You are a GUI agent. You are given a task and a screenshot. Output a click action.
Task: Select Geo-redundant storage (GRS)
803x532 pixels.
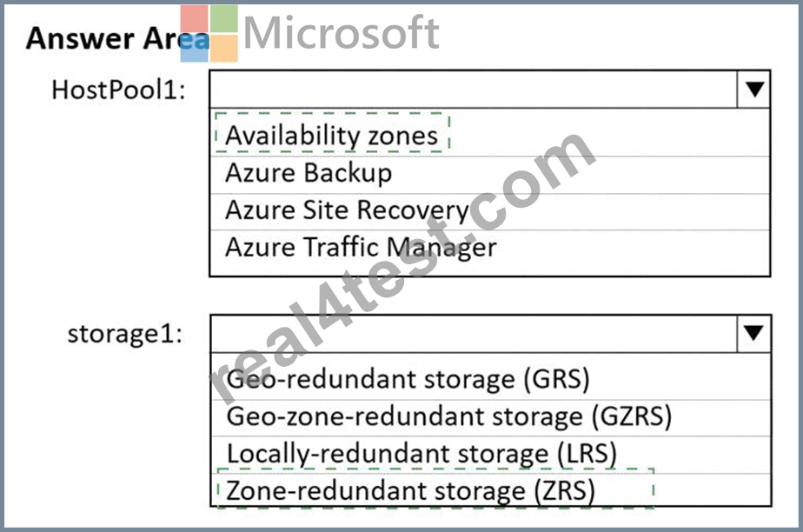[491, 379]
